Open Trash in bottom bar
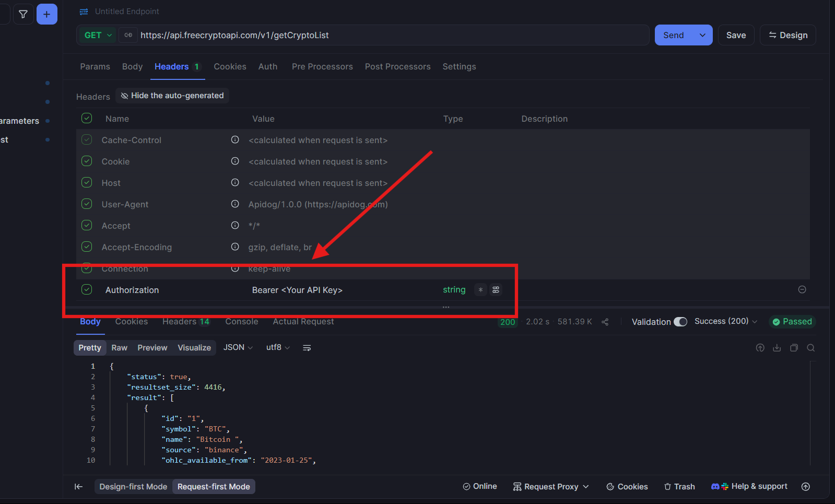Screen dimensions: 835x504 coord(679,487)
